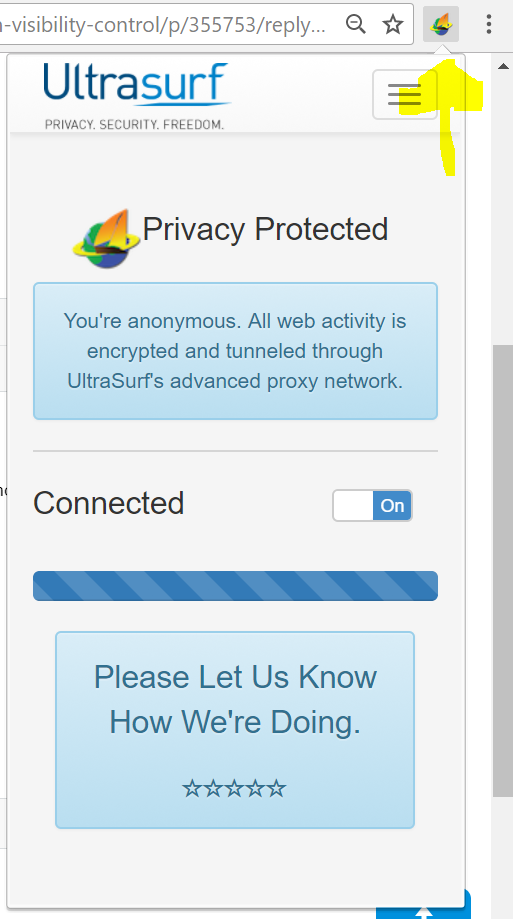Click the Ultrasurf extension icon in toolbar
The height and width of the screenshot is (919, 513).
tap(441, 24)
